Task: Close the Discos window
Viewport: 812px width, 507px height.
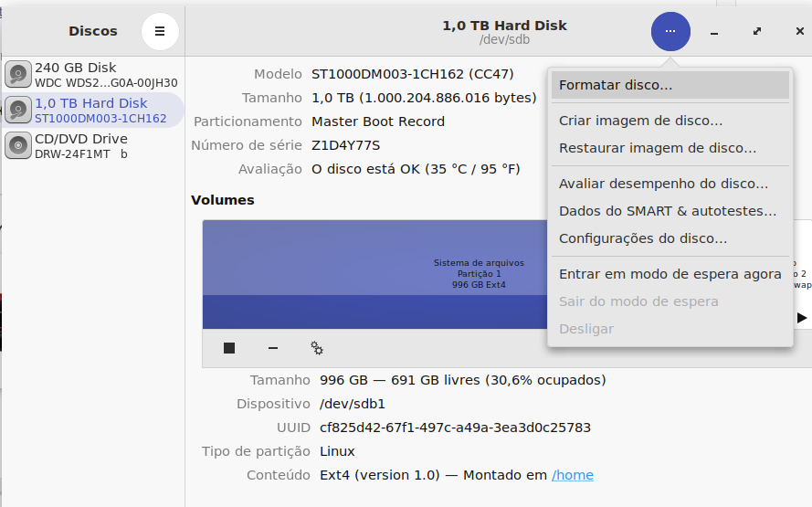Action: pyautogui.click(x=799, y=32)
